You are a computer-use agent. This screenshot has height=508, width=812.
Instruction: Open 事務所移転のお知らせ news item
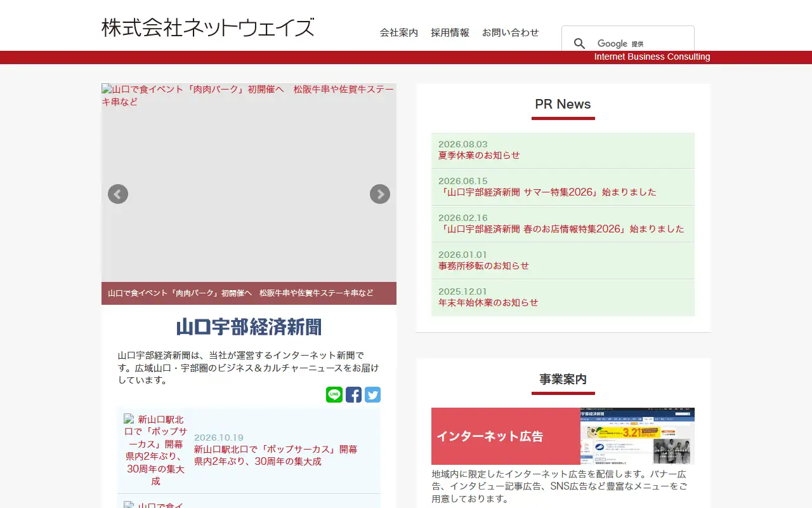click(483, 265)
